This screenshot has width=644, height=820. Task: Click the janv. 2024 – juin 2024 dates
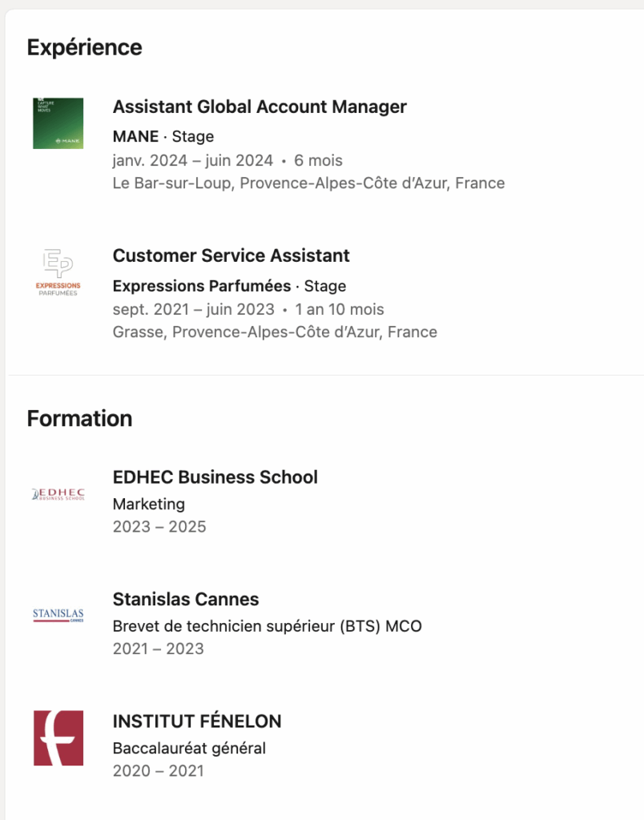192,160
